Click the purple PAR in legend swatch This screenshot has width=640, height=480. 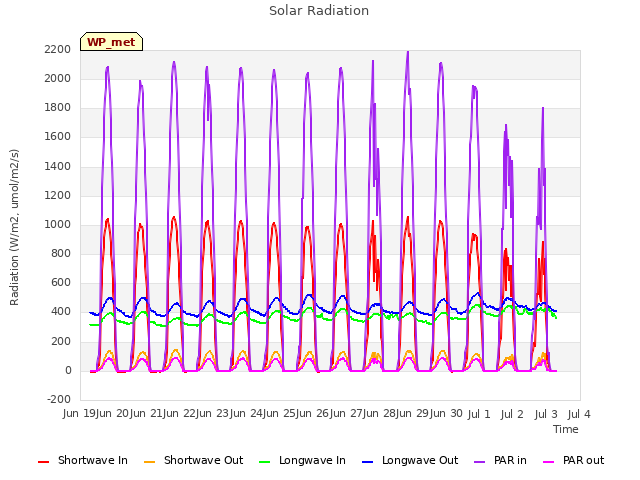tap(480, 462)
